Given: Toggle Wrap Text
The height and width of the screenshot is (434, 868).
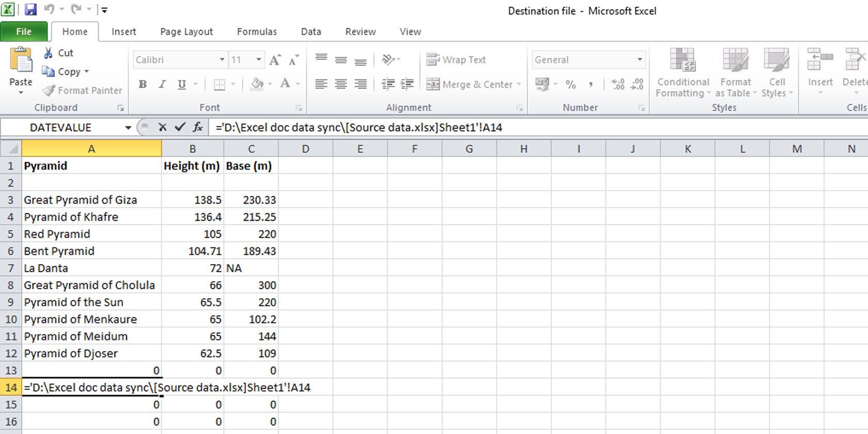Looking at the screenshot, I should (456, 59).
